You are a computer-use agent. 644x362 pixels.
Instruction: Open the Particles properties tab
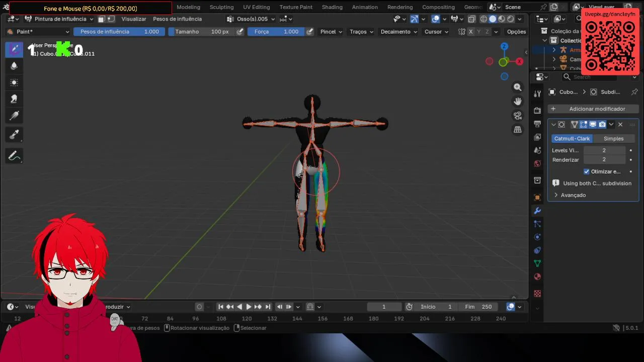pyautogui.click(x=537, y=224)
